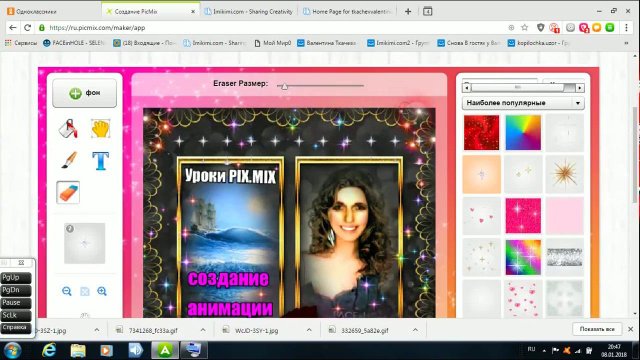The height and width of the screenshot is (360, 640).
Task: Open the downloaded file 332659_5a82e.gif
Action: pos(365,330)
